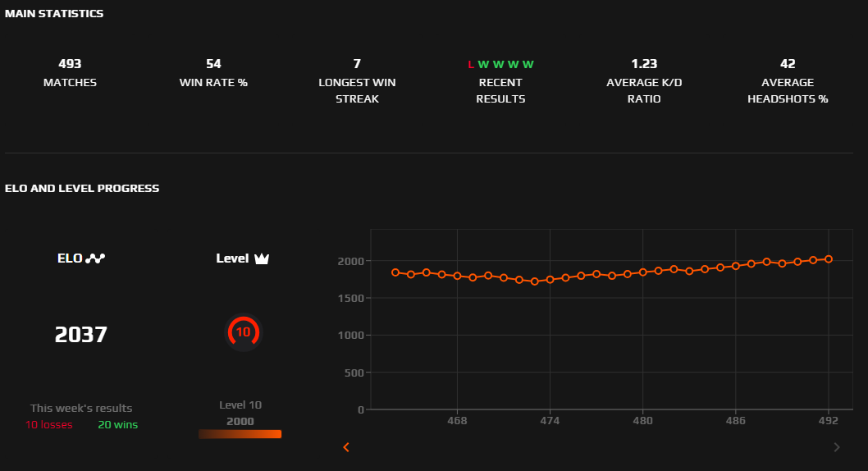Image resolution: width=868 pixels, height=471 pixels.
Task: Click the 54 win rate value
Action: tap(213, 64)
